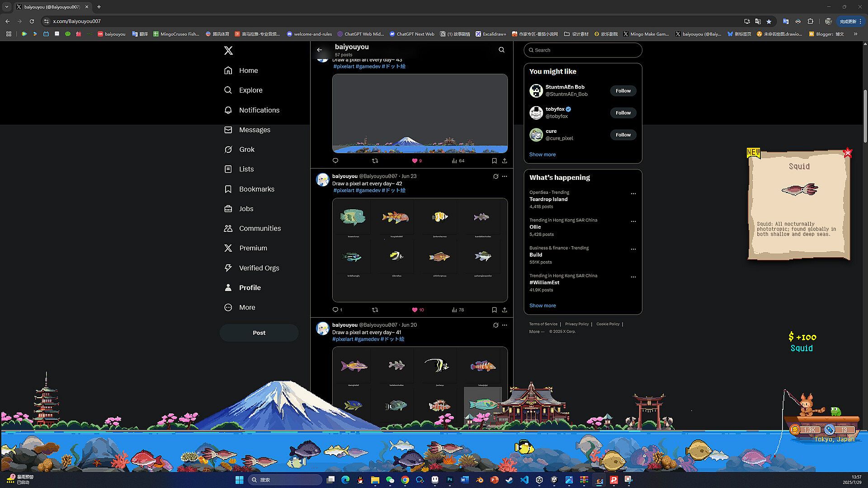
Task: Click the X search input field
Action: [583, 50]
